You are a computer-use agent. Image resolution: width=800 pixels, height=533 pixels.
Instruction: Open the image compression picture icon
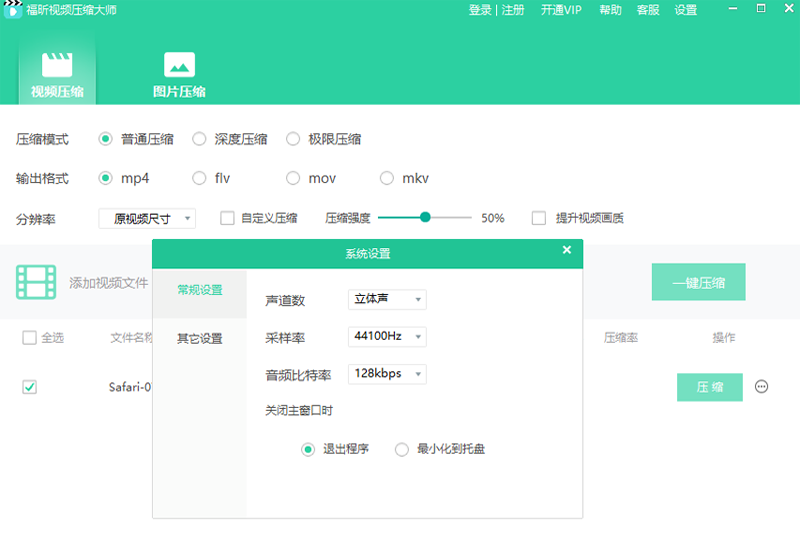179,66
